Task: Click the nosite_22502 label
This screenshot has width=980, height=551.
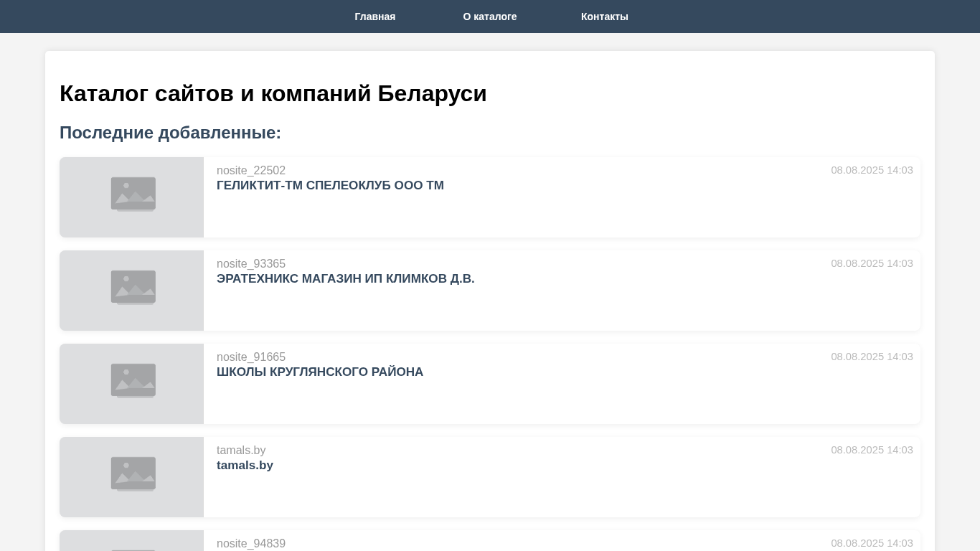Action: tap(251, 171)
